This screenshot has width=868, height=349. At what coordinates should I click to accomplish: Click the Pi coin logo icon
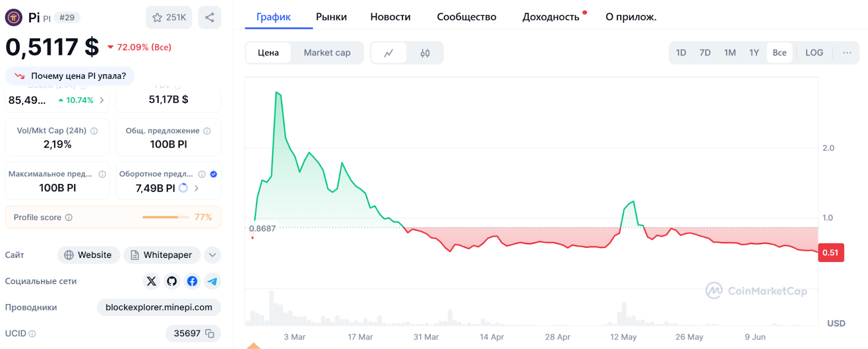point(14,17)
